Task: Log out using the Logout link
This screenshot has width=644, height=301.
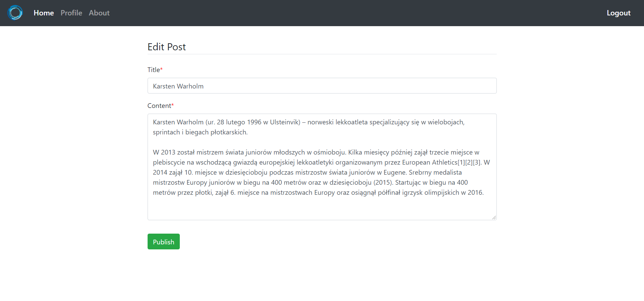Action: coord(619,13)
